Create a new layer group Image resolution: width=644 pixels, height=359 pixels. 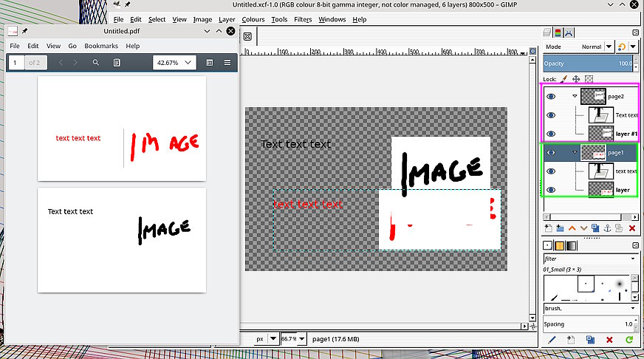pos(560,228)
